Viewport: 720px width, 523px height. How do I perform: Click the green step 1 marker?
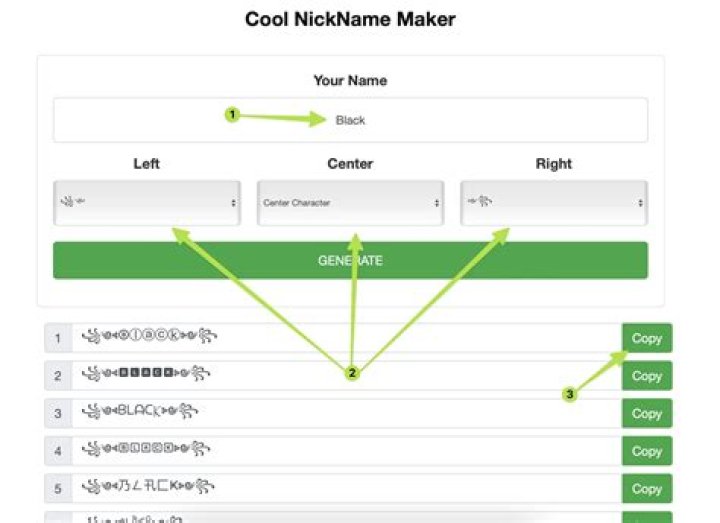click(232, 114)
